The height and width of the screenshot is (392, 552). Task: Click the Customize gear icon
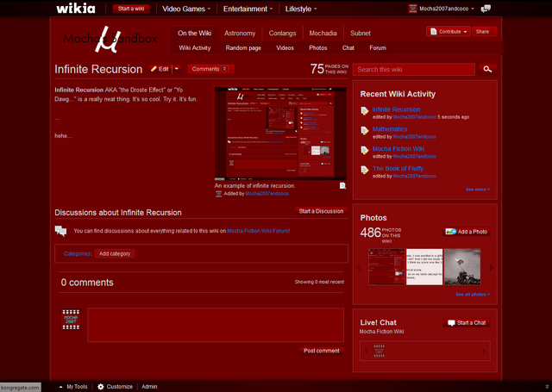coord(101,387)
